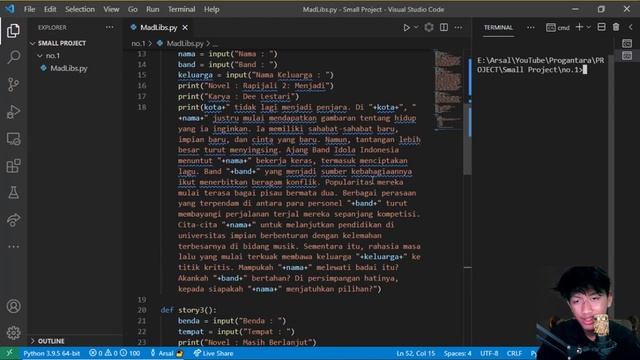Click the editor vertical scrollbar

coord(468,139)
